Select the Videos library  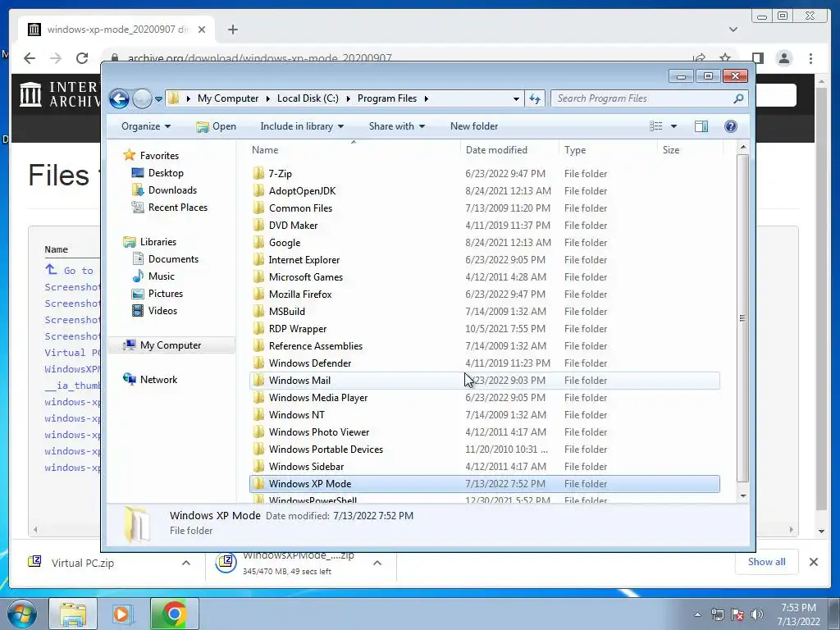click(x=162, y=311)
